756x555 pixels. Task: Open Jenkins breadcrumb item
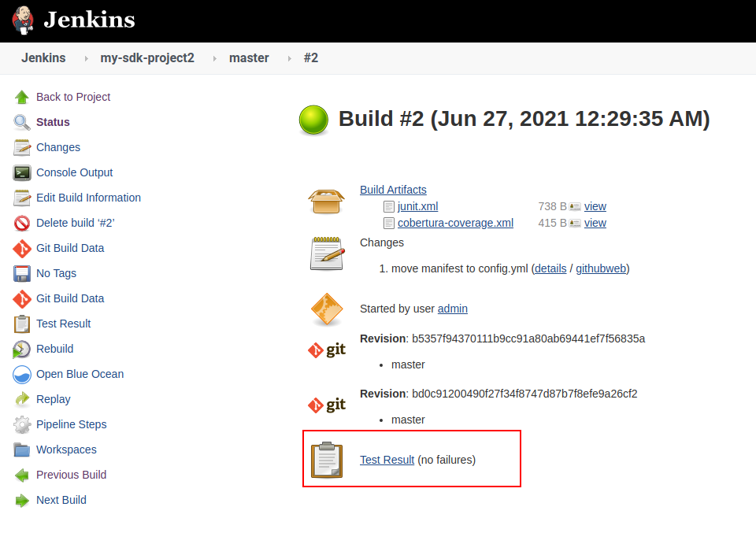pyautogui.click(x=43, y=57)
